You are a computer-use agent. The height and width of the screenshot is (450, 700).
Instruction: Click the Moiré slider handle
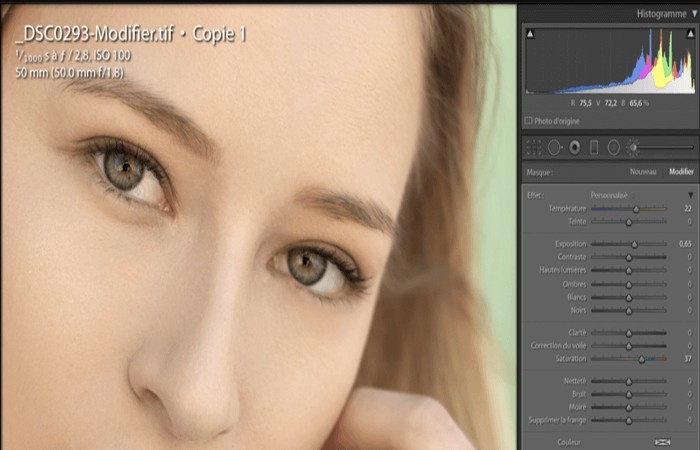(629, 408)
